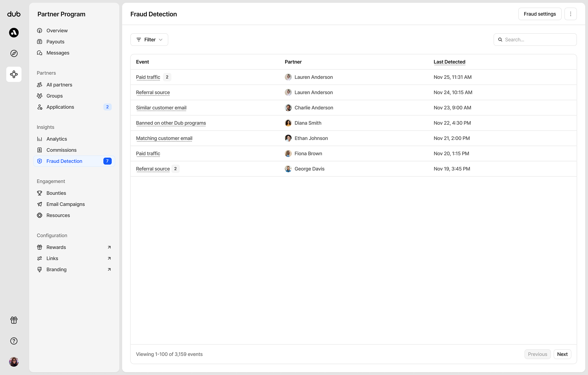Click the user profile avatar at bottom left

click(14, 362)
